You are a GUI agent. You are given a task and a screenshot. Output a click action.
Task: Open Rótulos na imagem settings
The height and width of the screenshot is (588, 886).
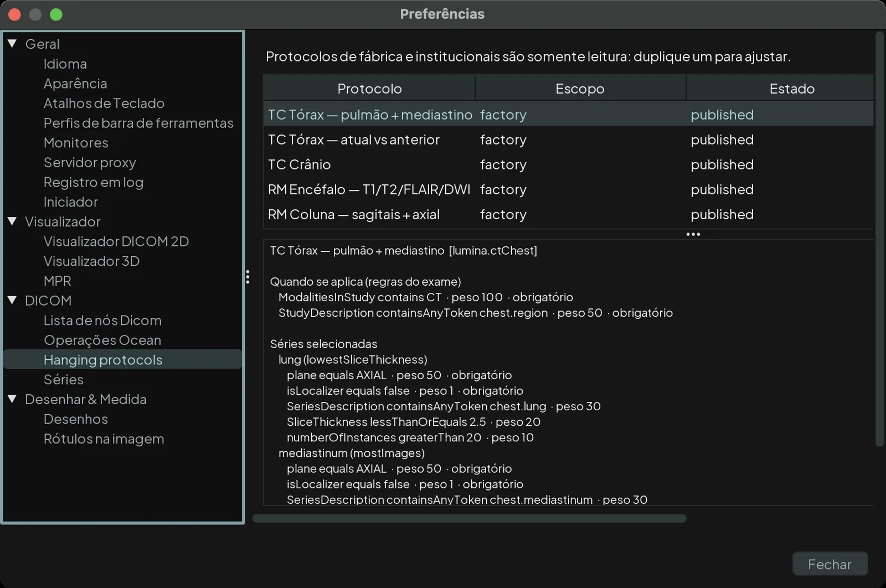104,439
